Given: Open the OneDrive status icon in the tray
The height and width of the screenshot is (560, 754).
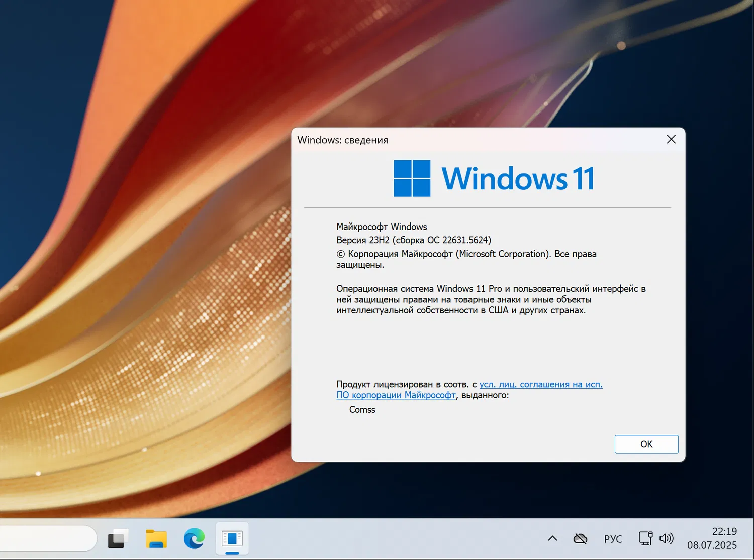Looking at the screenshot, I should 580,538.
